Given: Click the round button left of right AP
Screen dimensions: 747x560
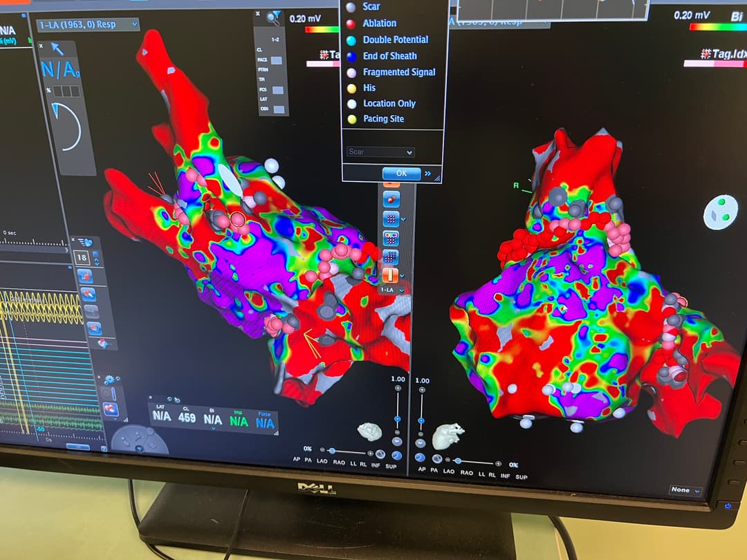Looking at the screenshot, I should [420, 458].
